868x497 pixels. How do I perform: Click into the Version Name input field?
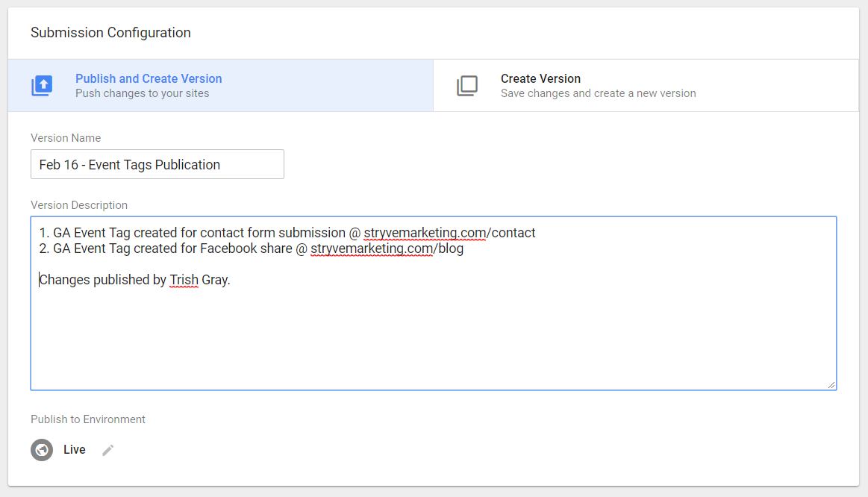[x=157, y=164]
